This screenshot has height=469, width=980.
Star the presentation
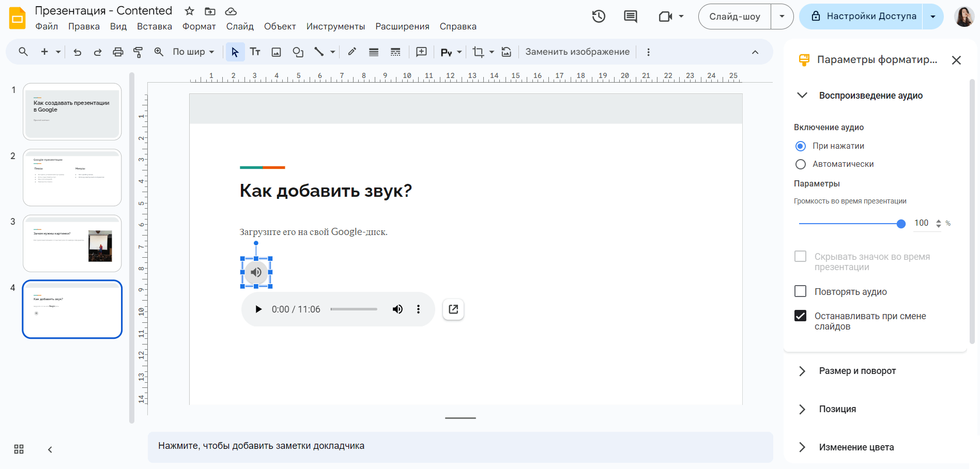tap(190, 11)
